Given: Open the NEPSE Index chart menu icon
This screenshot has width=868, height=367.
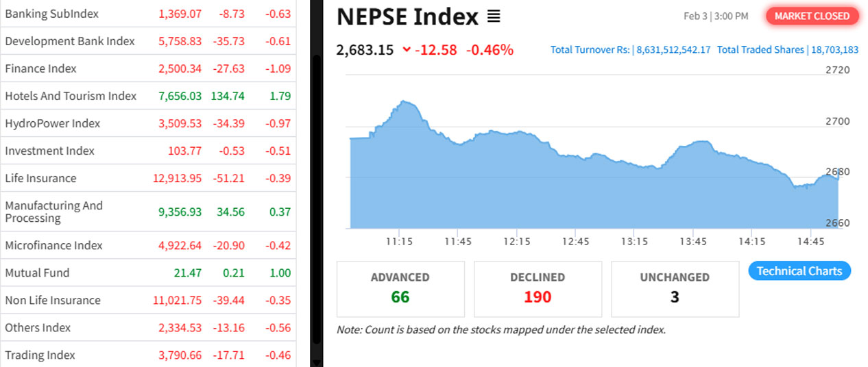Looking at the screenshot, I should pyautogui.click(x=494, y=16).
